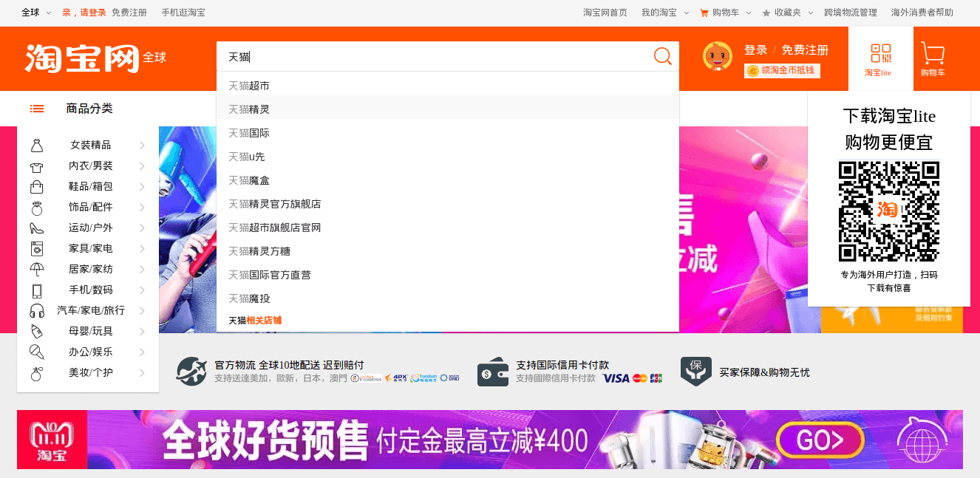Select suggestion 天猫精灵官方旗舰店
This screenshot has width=980, height=478.
(448, 204)
